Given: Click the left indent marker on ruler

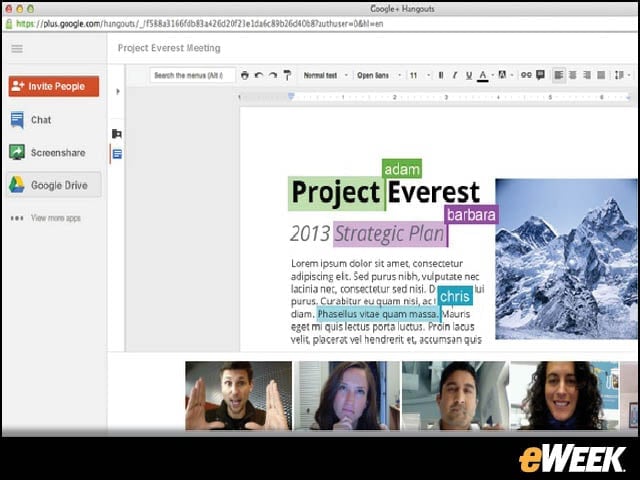Looking at the screenshot, I should [x=291, y=96].
